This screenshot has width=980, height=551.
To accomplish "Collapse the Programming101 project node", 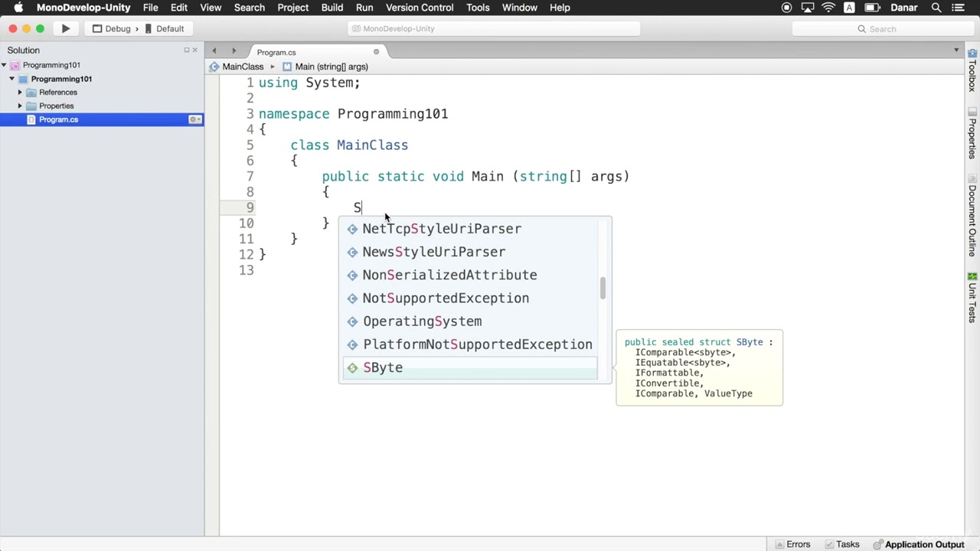I will (12, 79).
